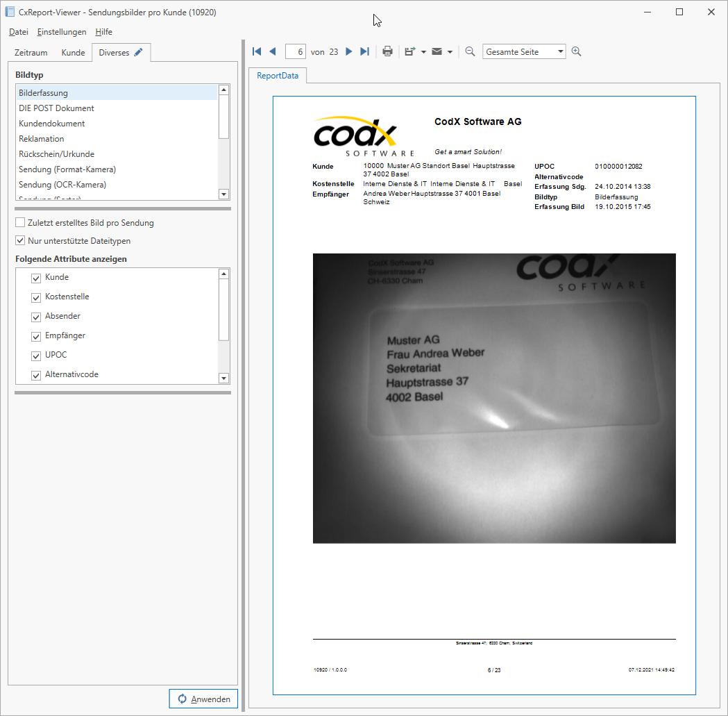Viewport: 728px width, 716px height.
Task: Select Bilderfassung in the Bildtyp list
Action: point(117,92)
